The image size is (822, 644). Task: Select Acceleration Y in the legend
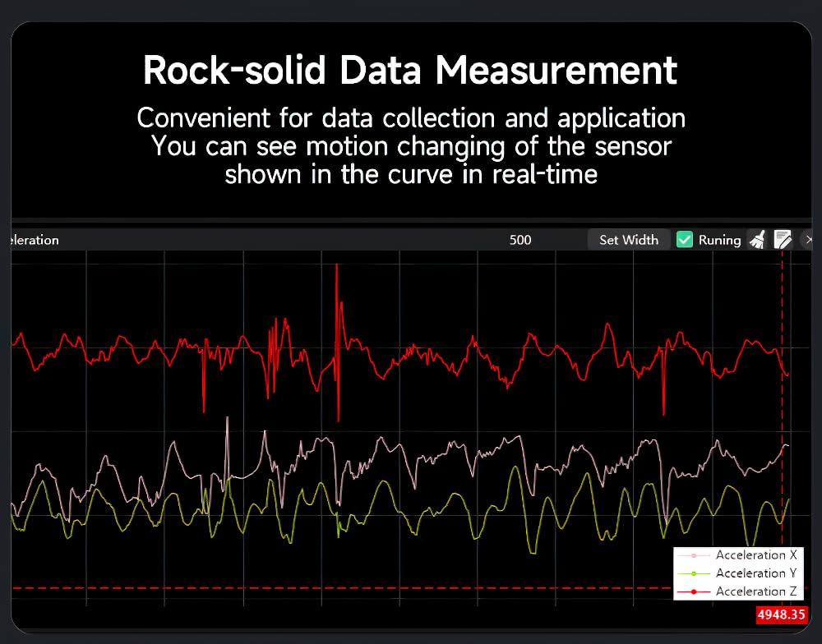click(755, 573)
